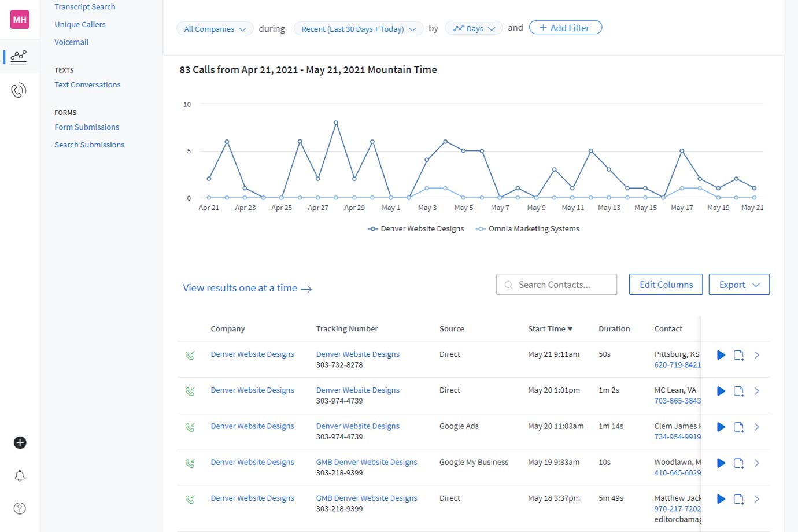Click the Contact column header
Viewport: 798px width, 532px height.
[668, 328]
